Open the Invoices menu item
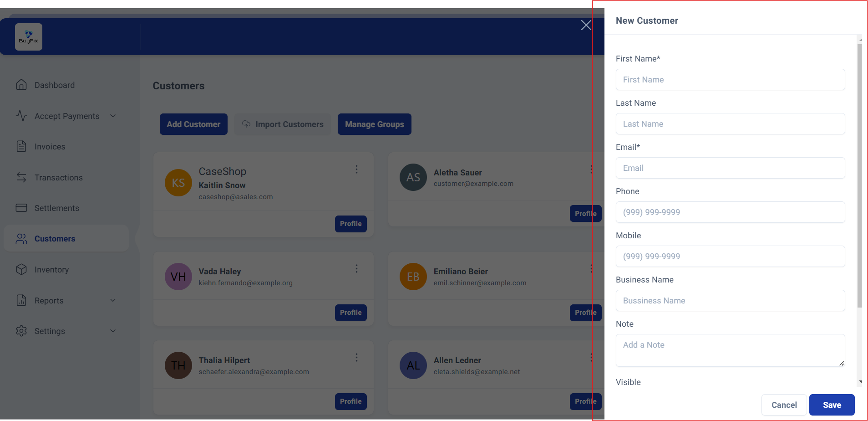 [66, 147]
